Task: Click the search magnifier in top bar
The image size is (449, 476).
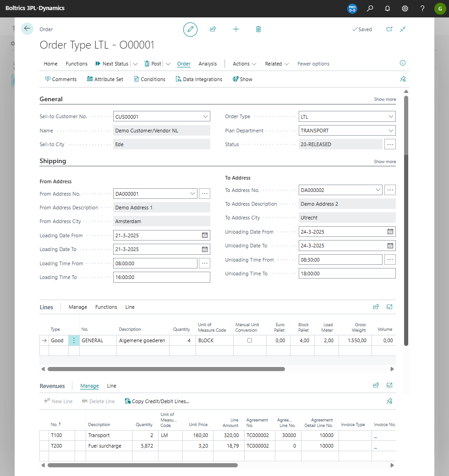Action: click(x=370, y=9)
